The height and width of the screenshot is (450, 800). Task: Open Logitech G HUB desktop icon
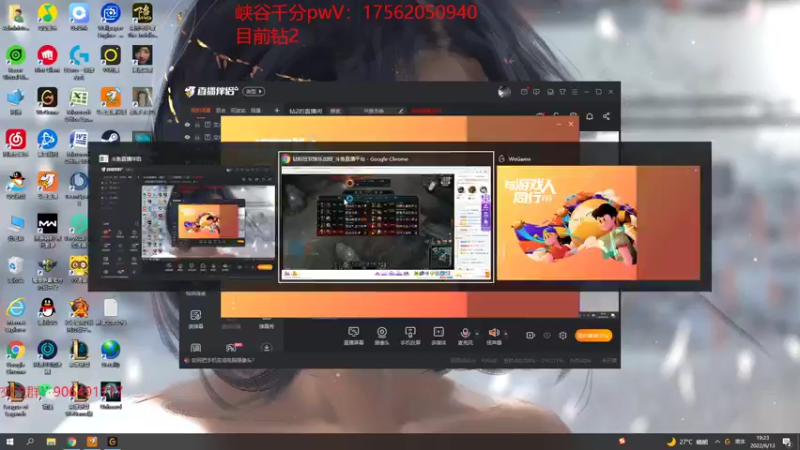point(79,60)
